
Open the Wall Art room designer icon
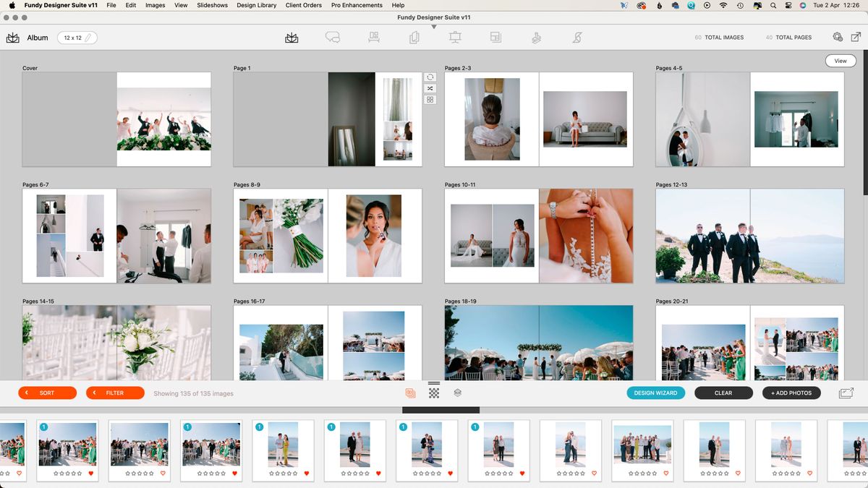coord(373,35)
